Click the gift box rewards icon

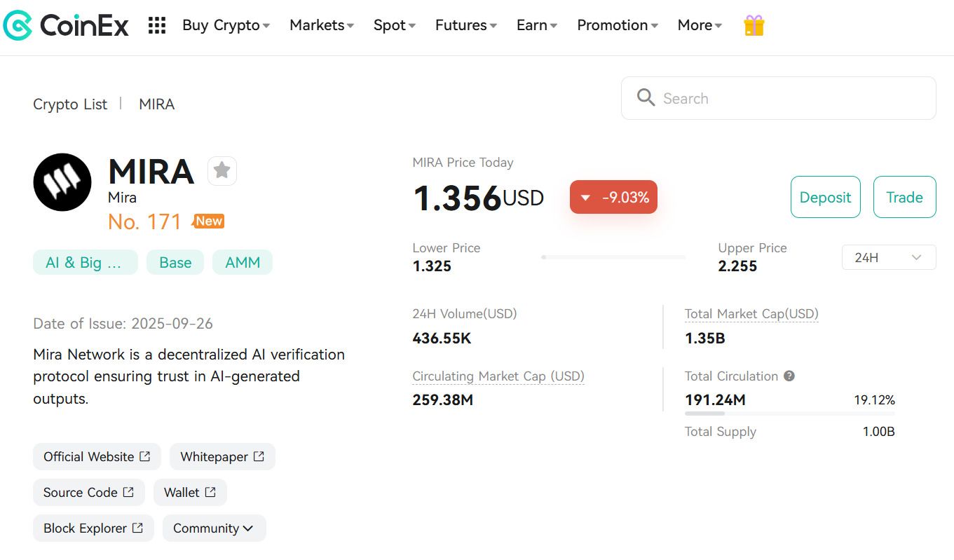click(754, 26)
